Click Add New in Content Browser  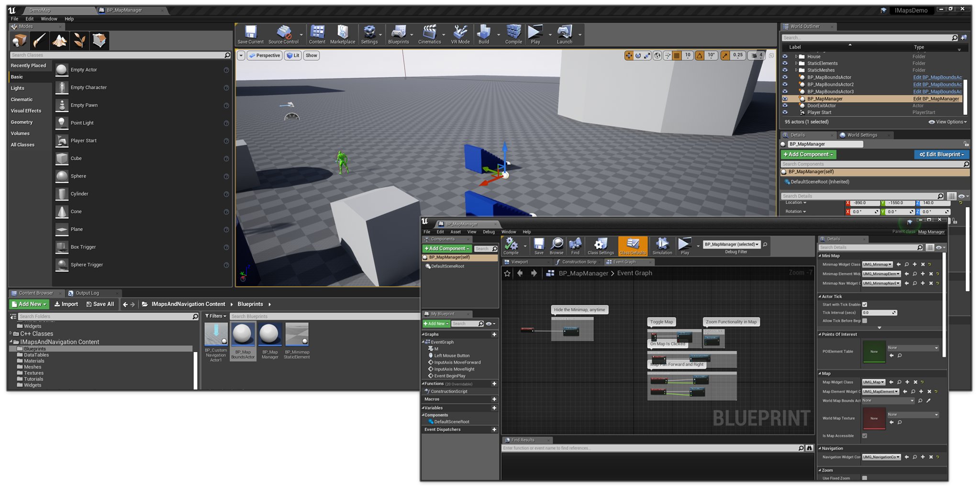[x=29, y=304]
